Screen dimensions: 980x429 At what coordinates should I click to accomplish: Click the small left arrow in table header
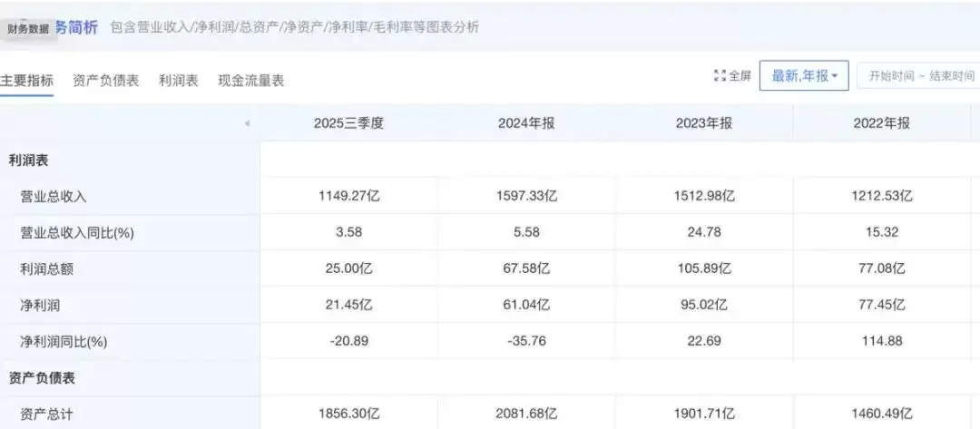[x=247, y=124]
